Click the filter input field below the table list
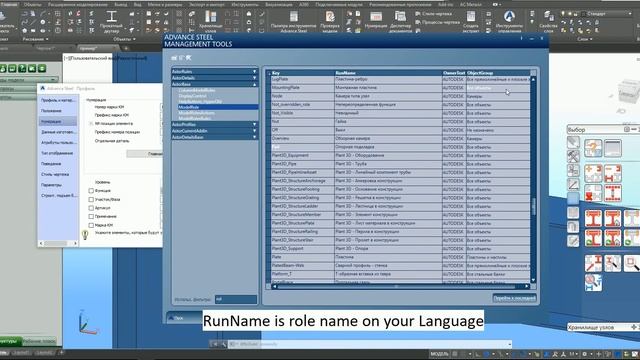The width and height of the screenshot is (640, 360). coord(236,299)
